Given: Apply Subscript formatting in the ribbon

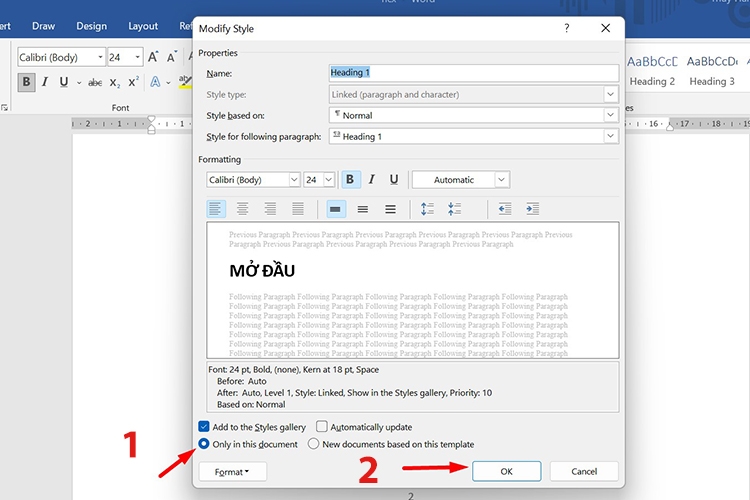Looking at the screenshot, I should [115, 83].
